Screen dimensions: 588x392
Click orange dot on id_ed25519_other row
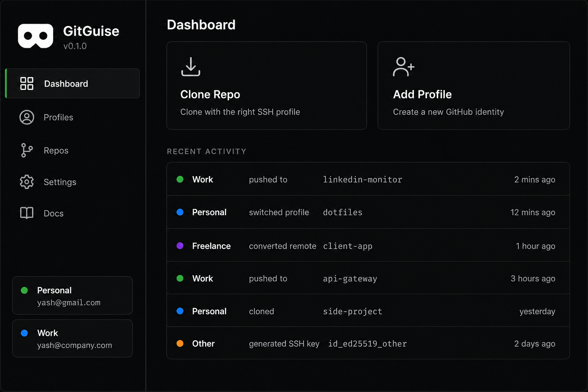(x=180, y=343)
